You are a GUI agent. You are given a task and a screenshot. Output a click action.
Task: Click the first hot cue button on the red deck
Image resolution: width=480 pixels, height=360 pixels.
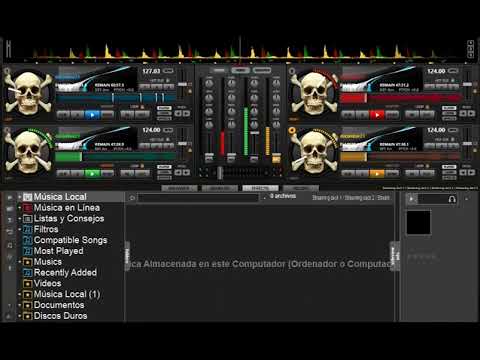[x=430, y=87]
